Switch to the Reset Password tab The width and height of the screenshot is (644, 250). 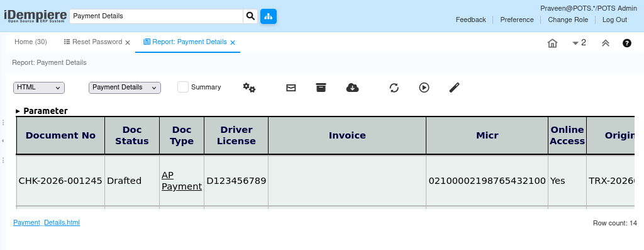[x=93, y=42]
